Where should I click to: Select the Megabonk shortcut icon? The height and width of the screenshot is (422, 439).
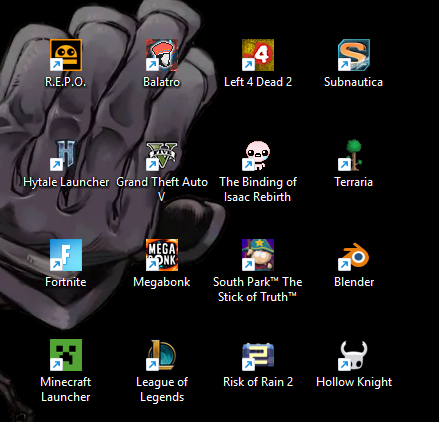click(162, 255)
